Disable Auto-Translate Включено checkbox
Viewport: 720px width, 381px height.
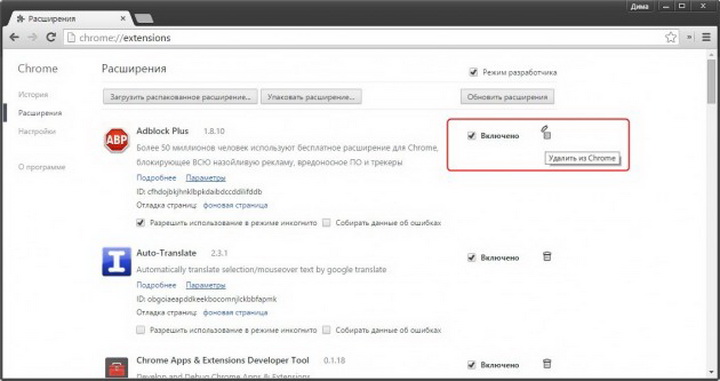[x=471, y=258]
